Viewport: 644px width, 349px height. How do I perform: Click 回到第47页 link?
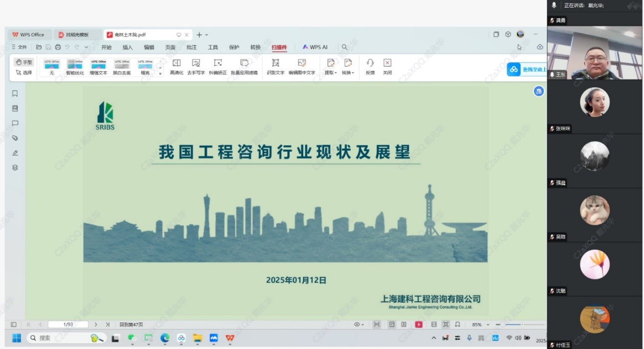(131, 325)
